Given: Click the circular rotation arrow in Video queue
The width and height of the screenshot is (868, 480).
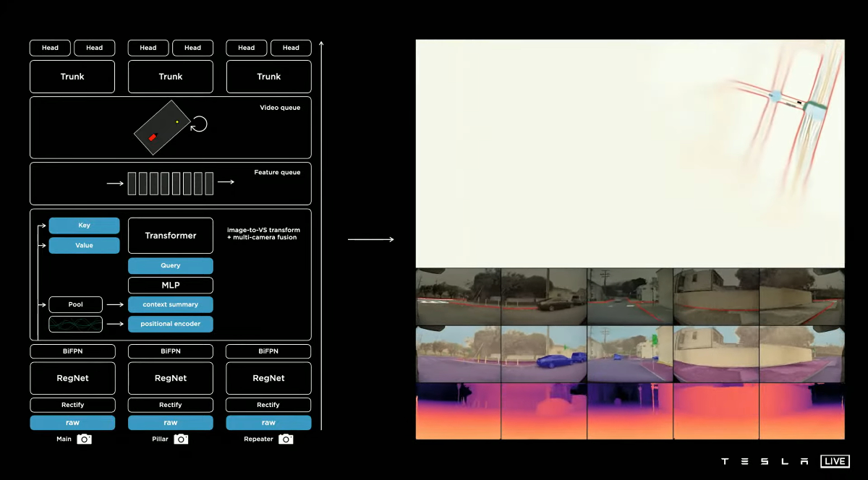Looking at the screenshot, I should click(x=199, y=124).
